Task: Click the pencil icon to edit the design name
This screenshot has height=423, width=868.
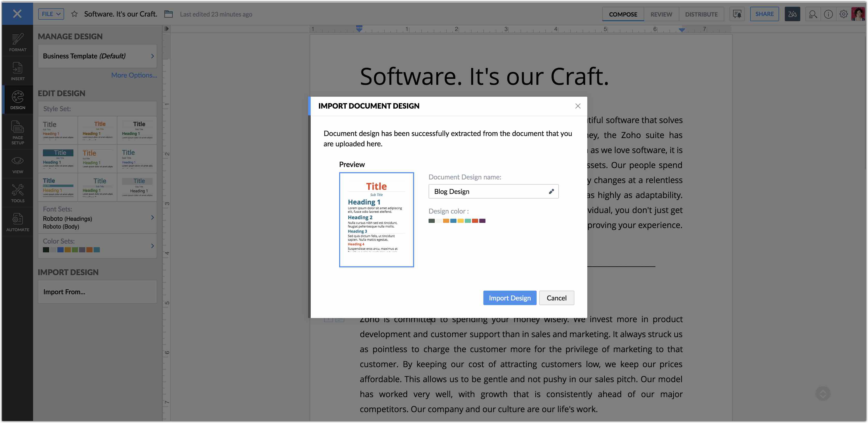Action: [x=551, y=191]
